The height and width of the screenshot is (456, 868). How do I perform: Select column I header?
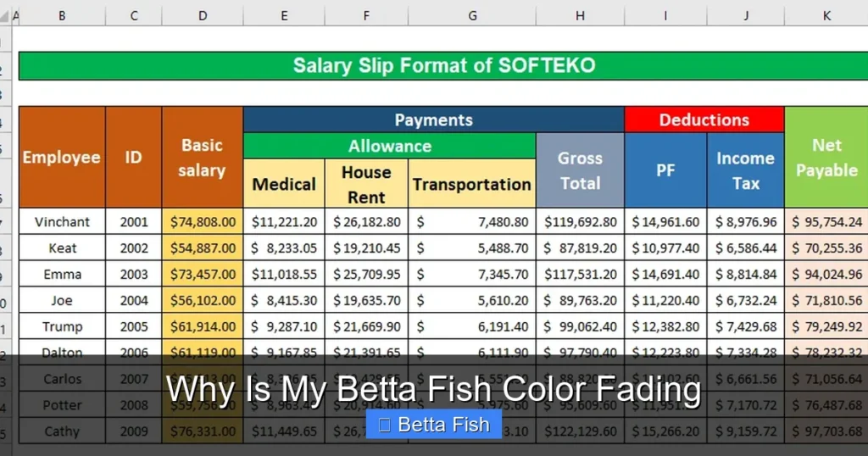coord(665,16)
